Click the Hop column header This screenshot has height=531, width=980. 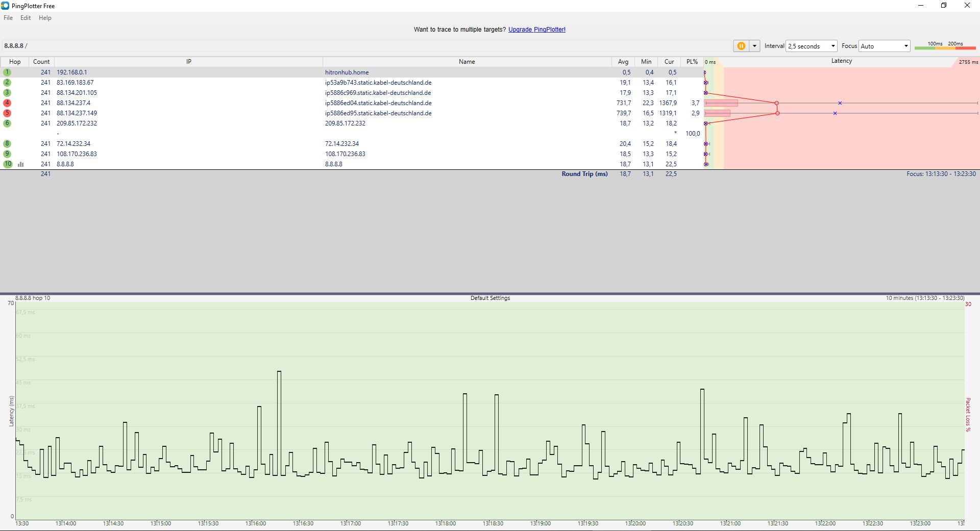pos(15,62)
